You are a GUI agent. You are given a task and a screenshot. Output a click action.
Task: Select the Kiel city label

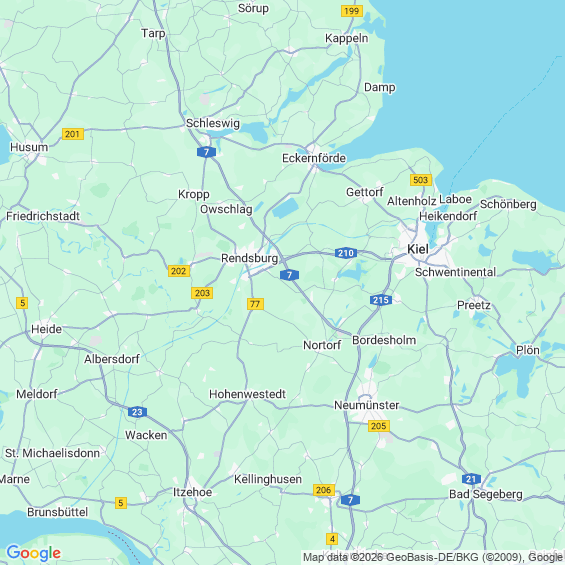click(x=418, y=249)
